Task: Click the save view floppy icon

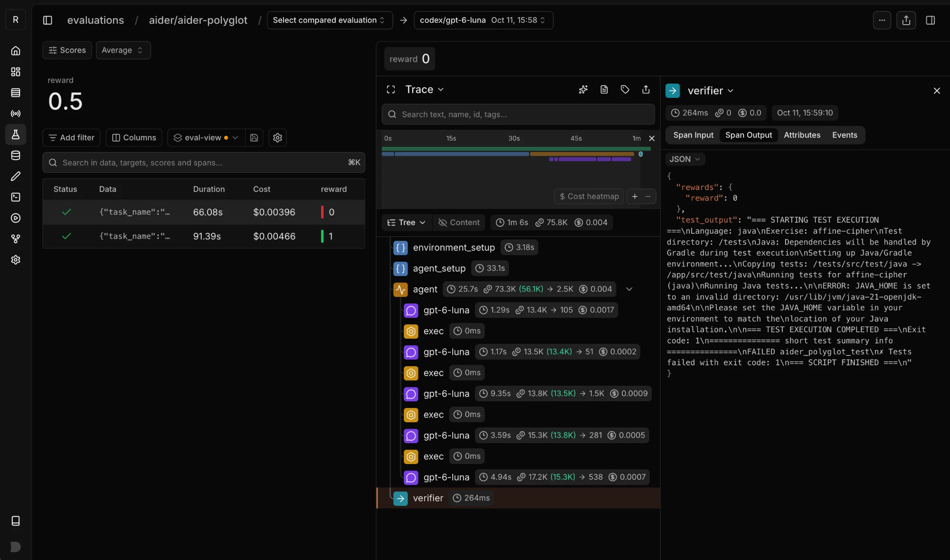Action: (x=254, y=138)
